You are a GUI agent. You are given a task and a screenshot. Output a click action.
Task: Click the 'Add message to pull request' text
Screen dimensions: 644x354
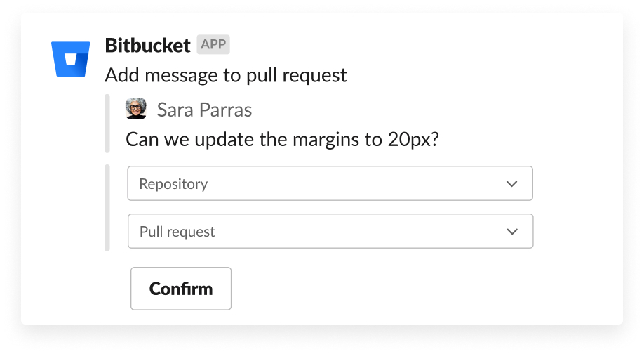(x=225, y=75)
